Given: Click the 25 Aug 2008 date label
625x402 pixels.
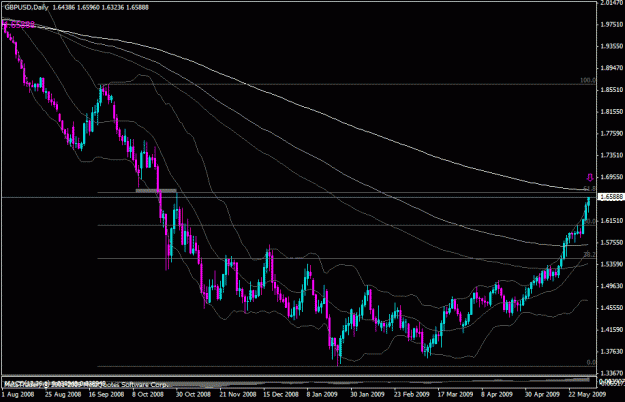Looking at the screenshot, I should click(x=63, y=394).
